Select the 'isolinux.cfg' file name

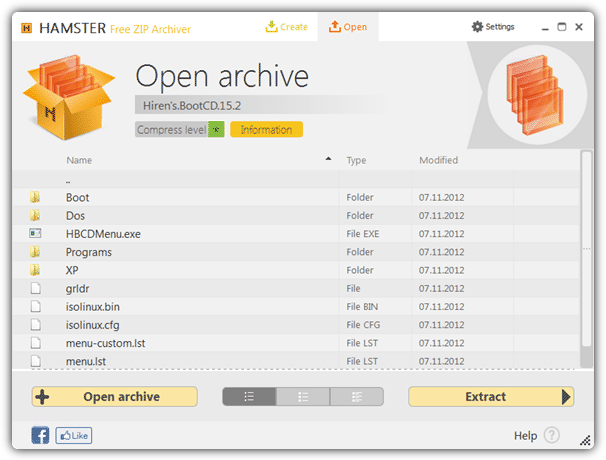point(92,325)
